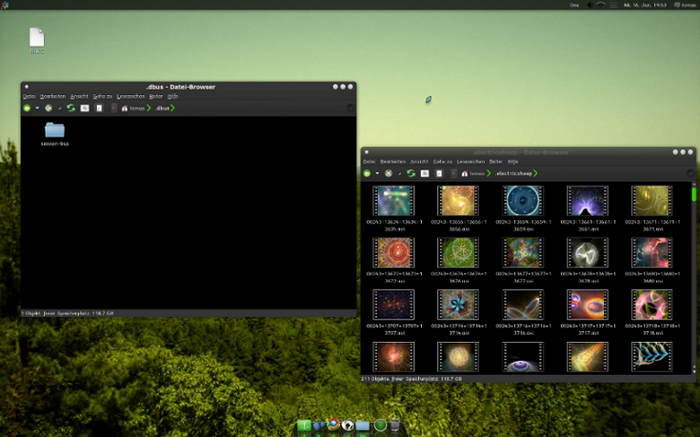
Task: Select purple video thumbnail ending 13661.avi
Action: [x=588, y=201]
